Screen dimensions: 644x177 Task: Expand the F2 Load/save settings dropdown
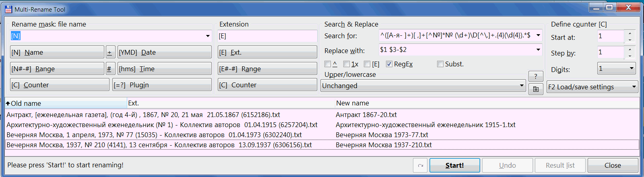(x=592, y=87)
